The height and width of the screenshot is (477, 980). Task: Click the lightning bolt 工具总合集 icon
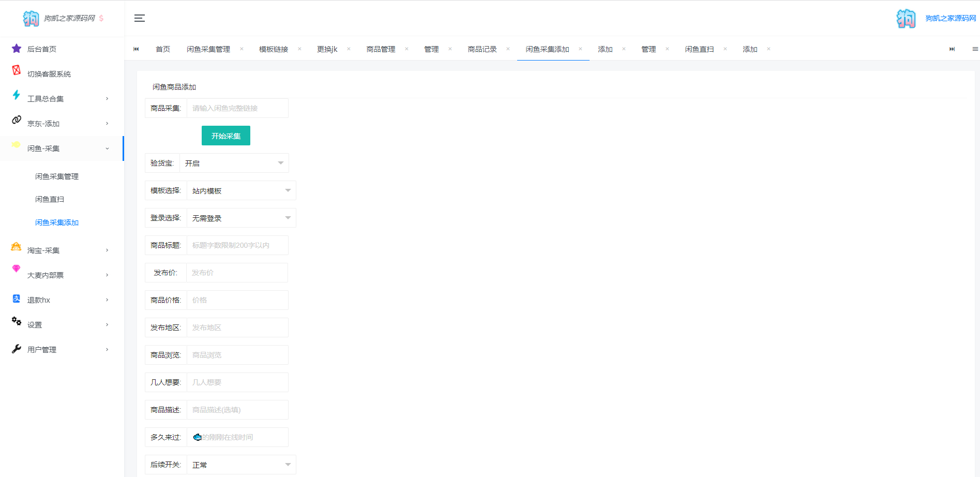coord(17,95)
